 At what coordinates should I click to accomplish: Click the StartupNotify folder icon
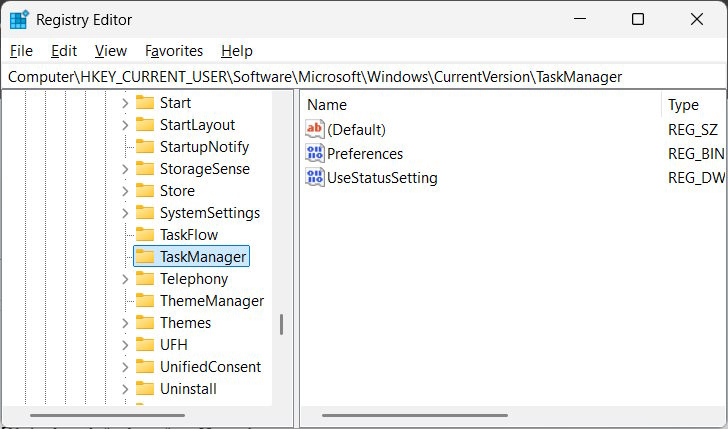145,146
